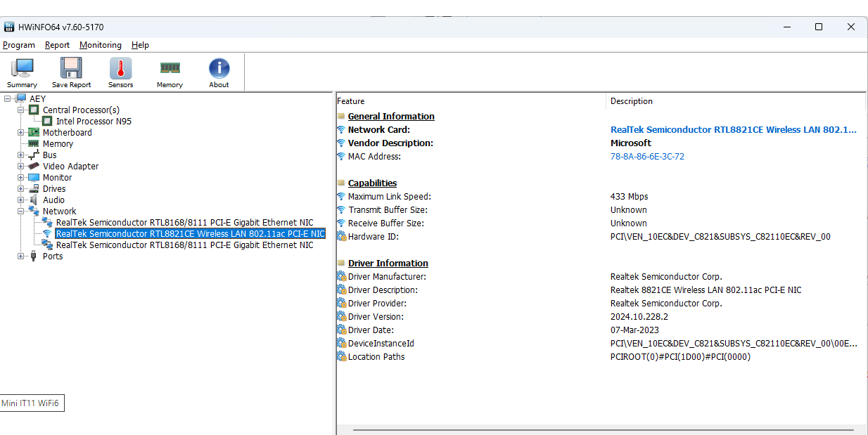Open the Sensors thermometer icon
The height and width of the screenshot is (435, 868).
120,69
